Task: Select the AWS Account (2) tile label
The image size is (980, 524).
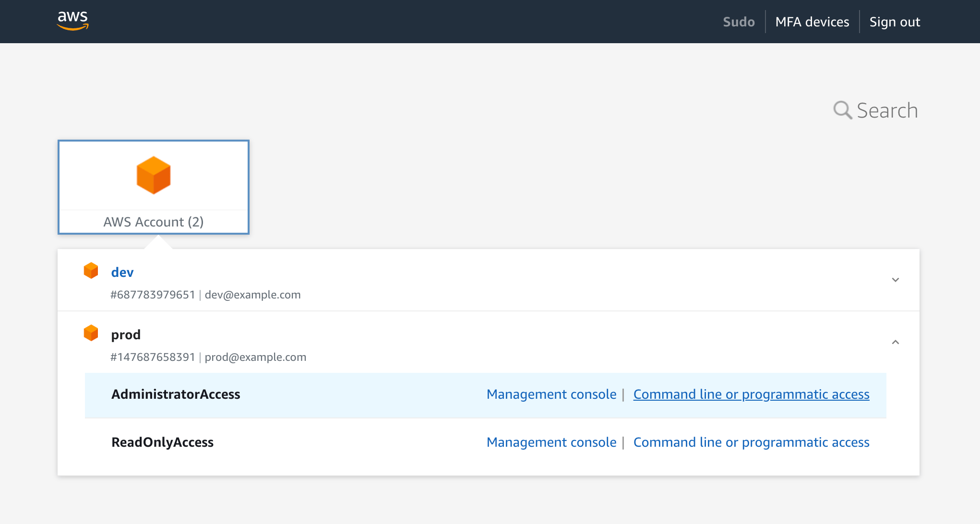Action: tap(154, 222)
